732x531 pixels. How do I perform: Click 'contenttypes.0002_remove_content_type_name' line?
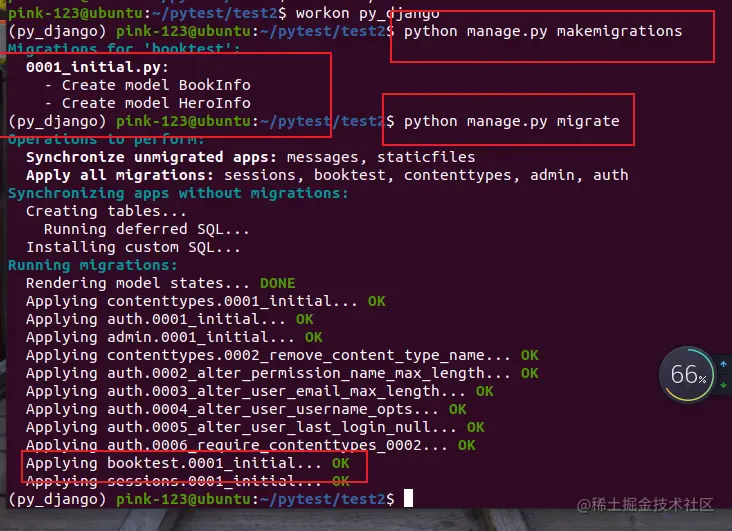click(x=282, y=355)
